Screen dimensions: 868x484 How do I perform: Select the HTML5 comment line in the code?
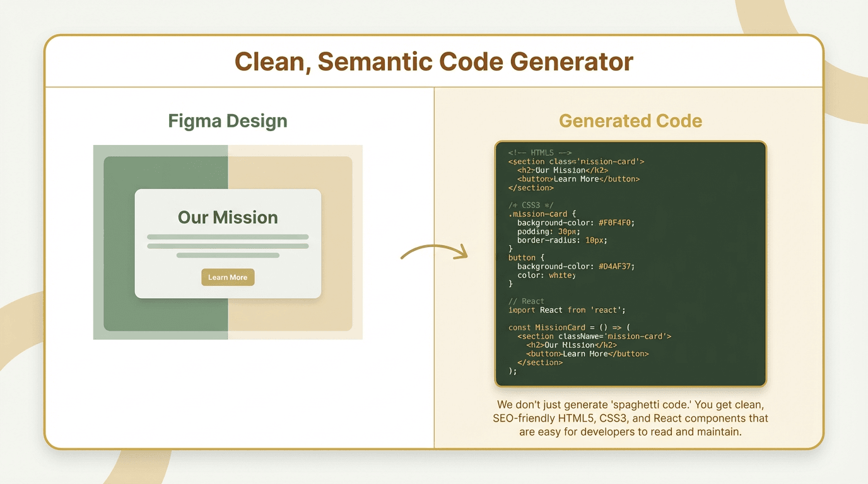point(539,153)
